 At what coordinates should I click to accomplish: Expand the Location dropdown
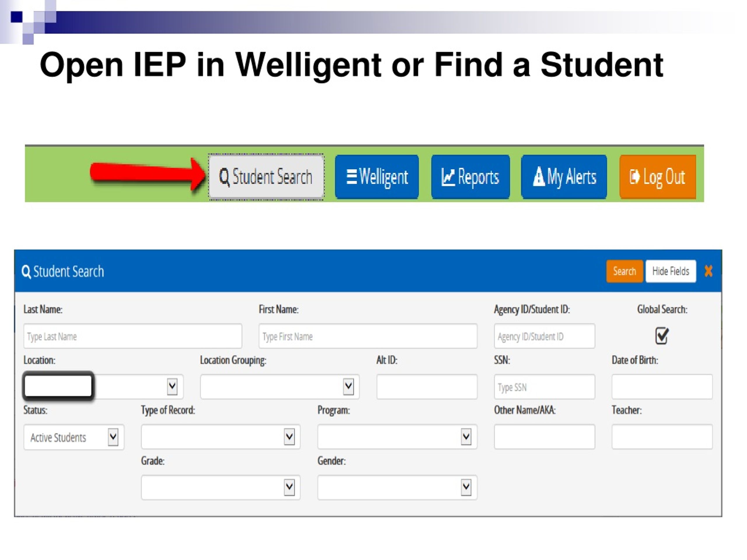pyautogui.click(x=172, y=386)
